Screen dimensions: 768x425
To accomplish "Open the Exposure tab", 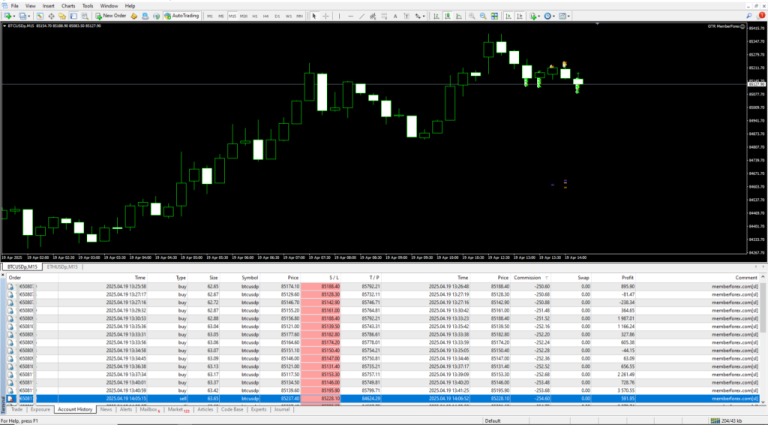I will click(x=40, y=410).
